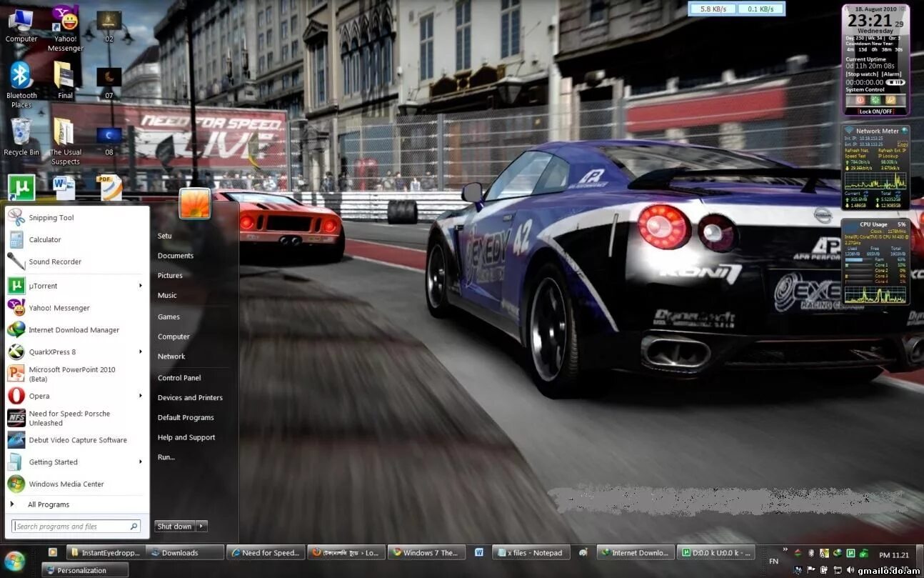Show hidden tray icons chevron

[x=785, y=549]
